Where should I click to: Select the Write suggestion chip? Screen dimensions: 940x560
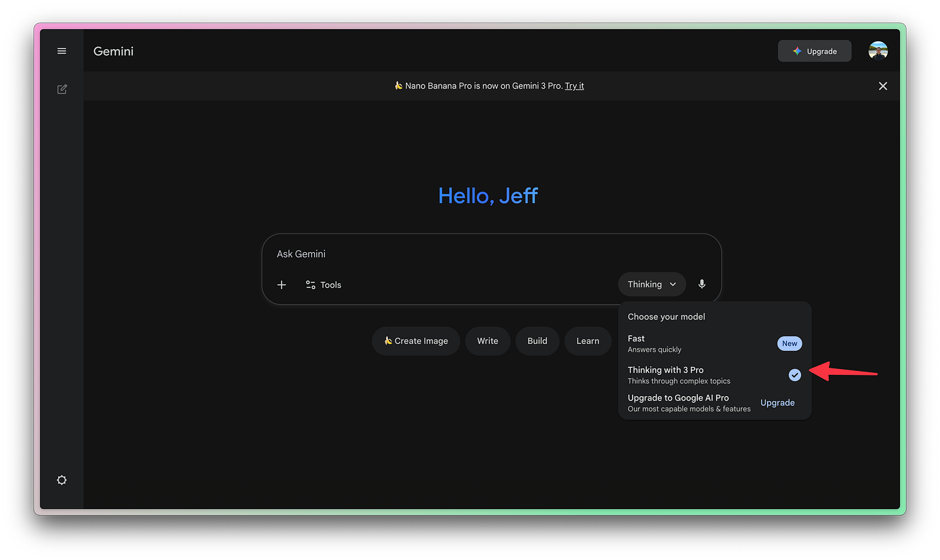(x=487, y=341)
